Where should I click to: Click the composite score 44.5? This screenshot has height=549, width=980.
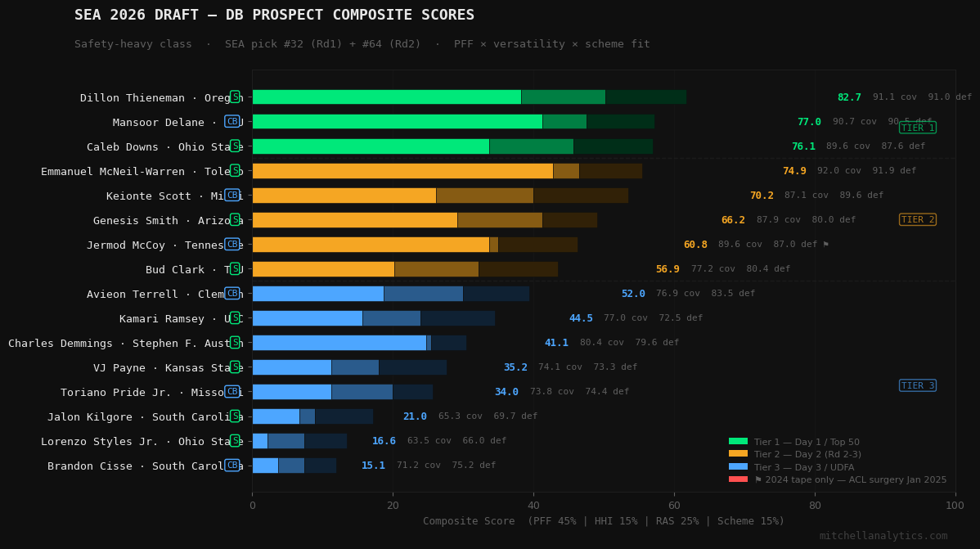(581, 318)
